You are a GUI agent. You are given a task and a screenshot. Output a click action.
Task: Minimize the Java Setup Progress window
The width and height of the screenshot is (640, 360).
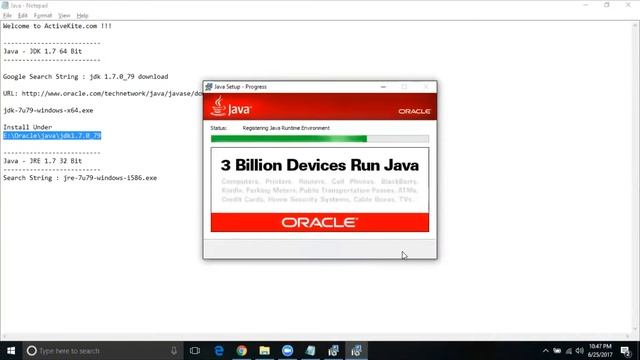tap(383, 87)
